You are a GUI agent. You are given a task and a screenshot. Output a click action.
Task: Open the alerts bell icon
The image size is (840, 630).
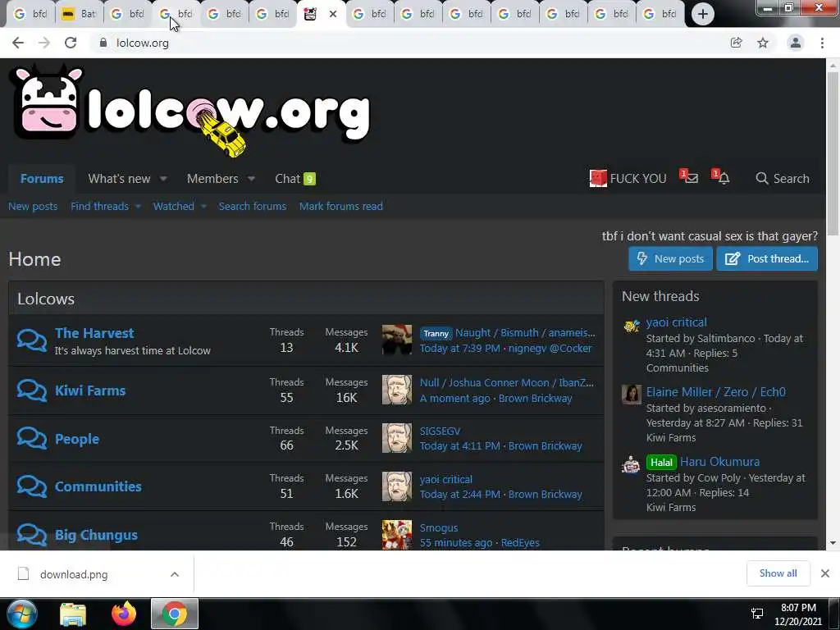coord(724,178)
